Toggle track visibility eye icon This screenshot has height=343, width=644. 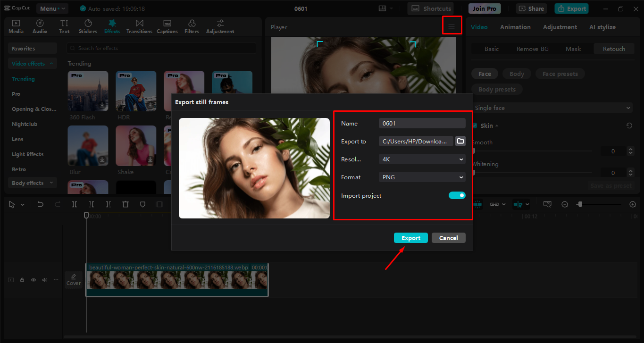pyautogui.click(x=33, y=280)
